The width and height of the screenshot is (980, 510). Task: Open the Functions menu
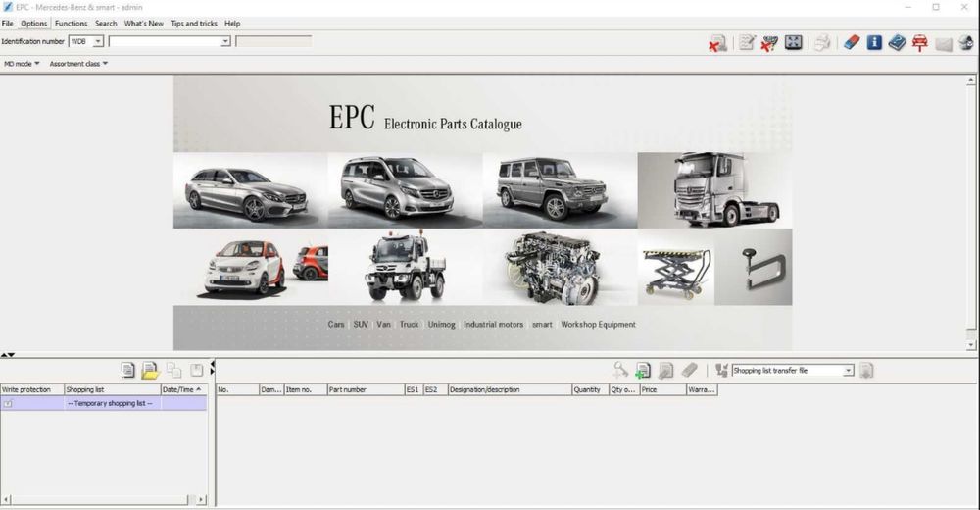click(x=72, y=24)
